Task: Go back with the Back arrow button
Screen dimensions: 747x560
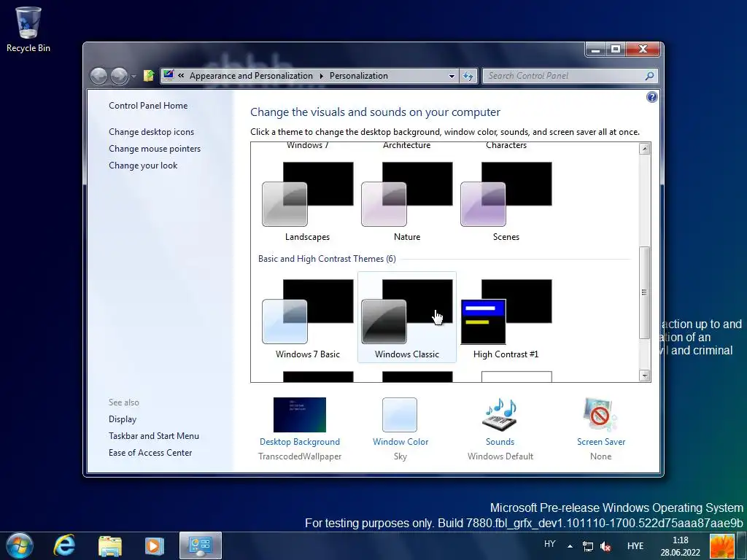Action: point(98,76)
